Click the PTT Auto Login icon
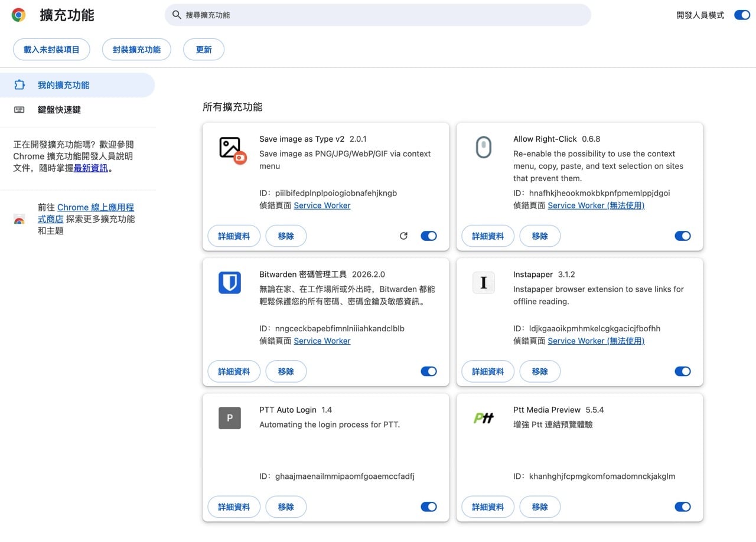This screenshot has width=756, height=542. (230, 418)
